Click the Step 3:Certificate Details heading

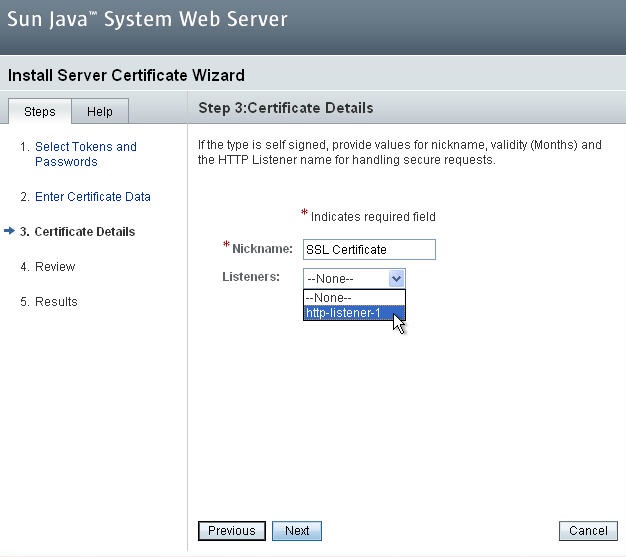tap(286, 108)
